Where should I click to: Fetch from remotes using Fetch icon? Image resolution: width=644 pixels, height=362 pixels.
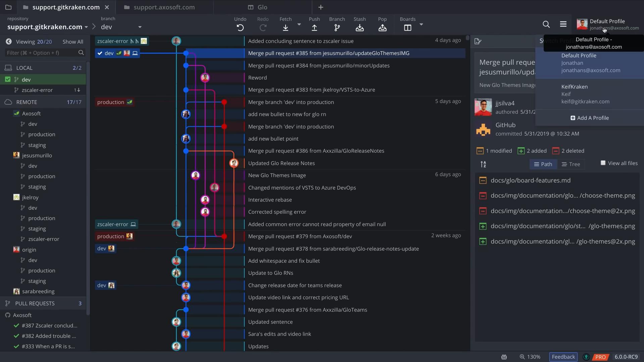click(x=286, y=28)
